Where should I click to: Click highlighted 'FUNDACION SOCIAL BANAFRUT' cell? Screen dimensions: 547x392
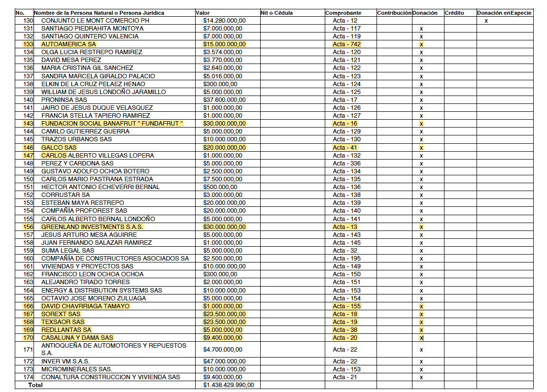pyautogui.click(x=112, y=124)
